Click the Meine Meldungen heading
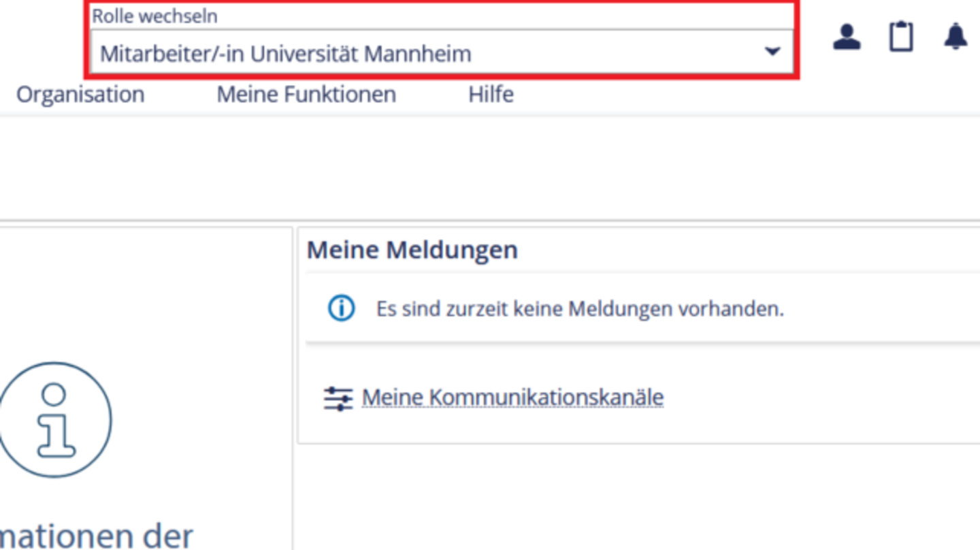The image size is (980, 550). point(412,250)
